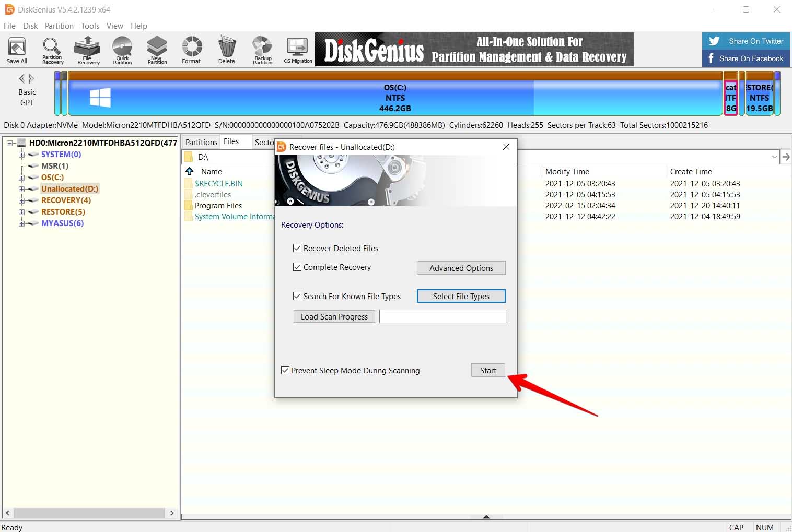Open the Partition menu
Screen dimensions: 792x532
pos(59,26)
